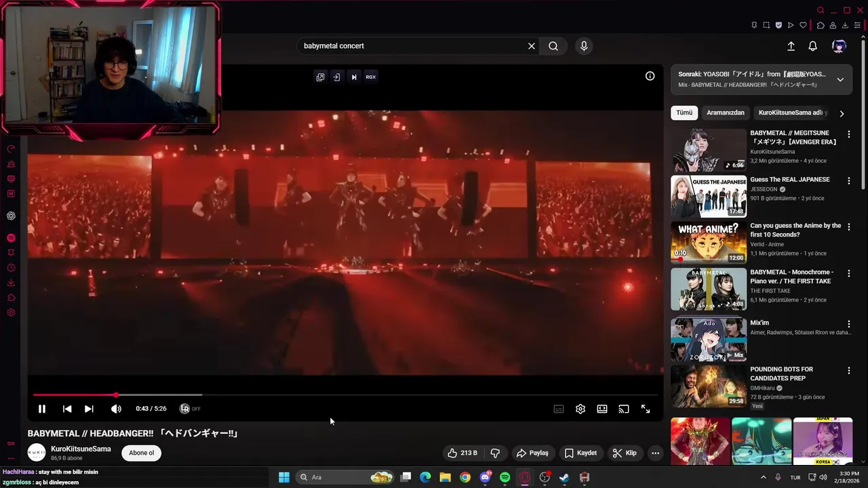Run search with magnifier button
Screen dimensions: 868x488
553,46
